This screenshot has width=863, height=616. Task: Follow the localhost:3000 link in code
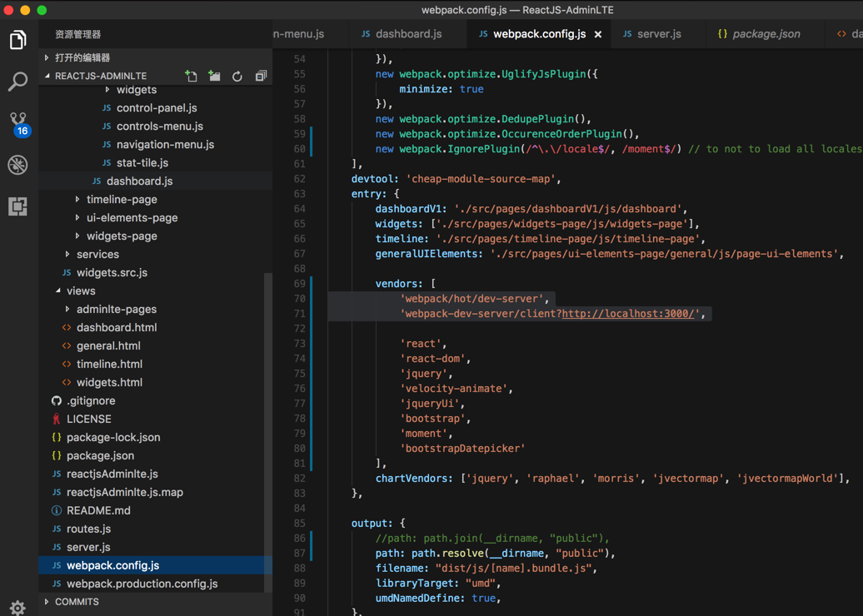(x=630, y=314)
